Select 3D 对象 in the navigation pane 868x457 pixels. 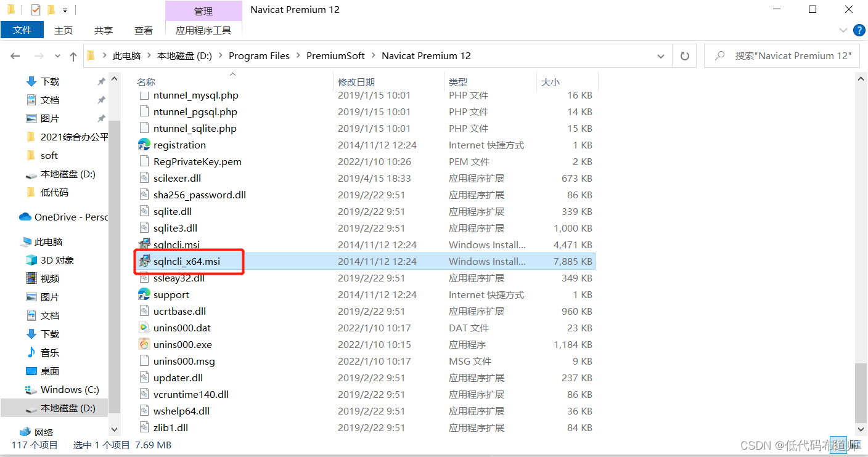coord(50,260)
